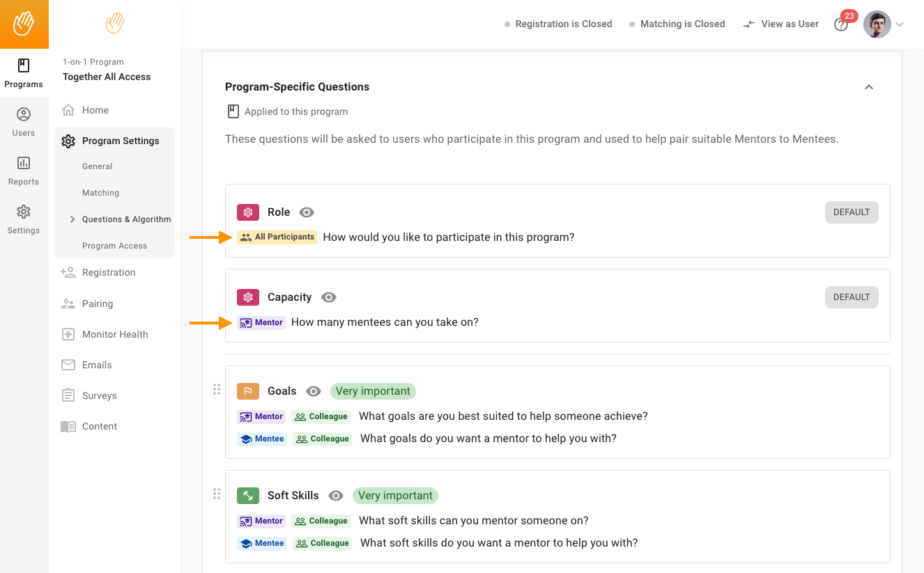Viewport: 924px width, 573px height.
Task: Click the Soft Skills green arrows icon
Action: pyautogui.click(x=248, y=496)
